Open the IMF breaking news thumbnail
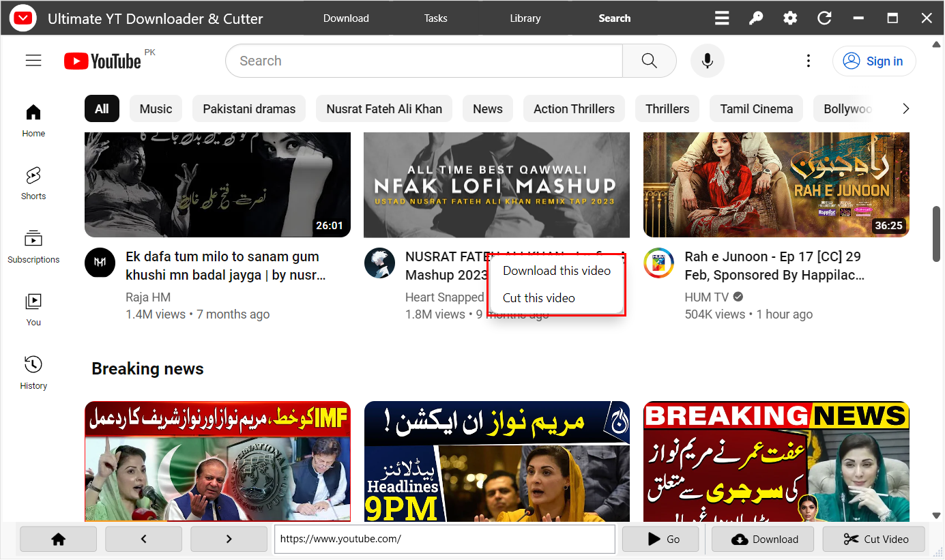Viewport: 945px width, 560px height. pyautogui.click(x=218, y=462)
